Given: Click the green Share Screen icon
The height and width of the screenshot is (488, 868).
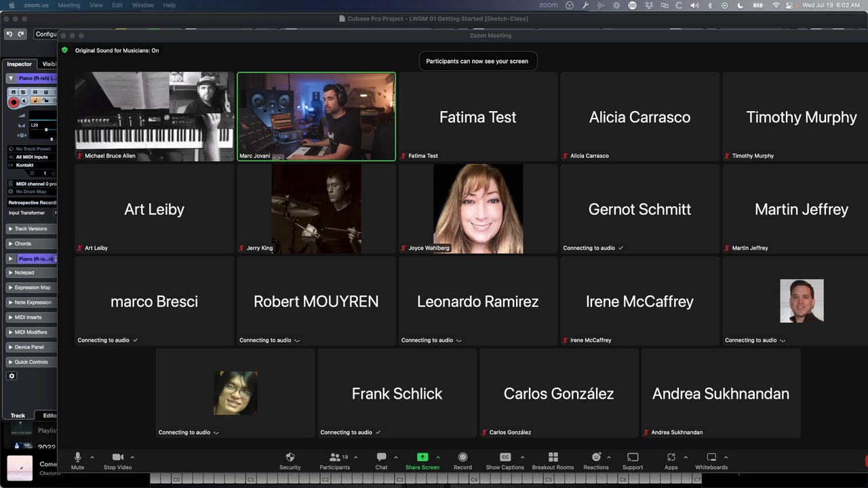Looking at the screenshot, I should 422,457.
